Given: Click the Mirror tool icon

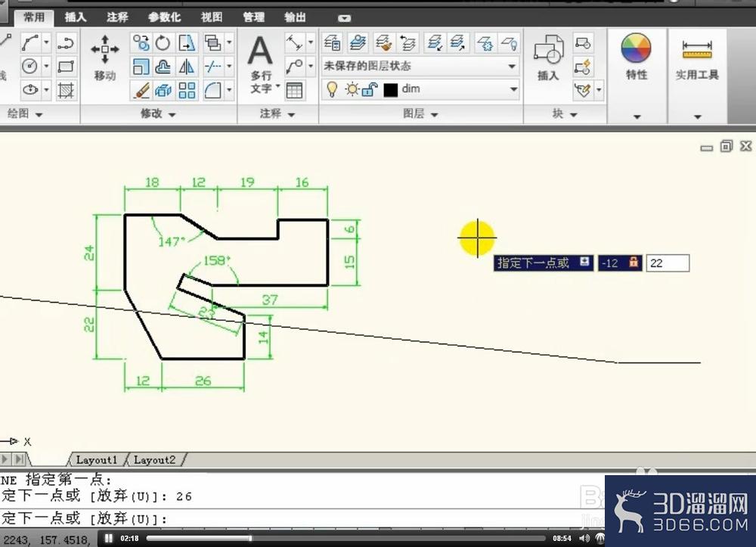Looking at the screenshot, I should pos(187,66).
